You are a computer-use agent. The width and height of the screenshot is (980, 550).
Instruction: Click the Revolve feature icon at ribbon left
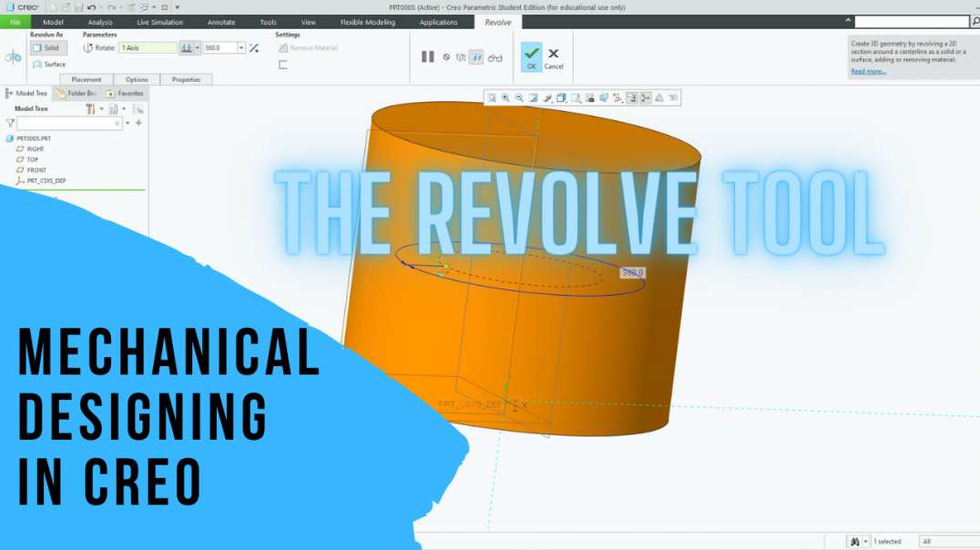tap(13, 57)
